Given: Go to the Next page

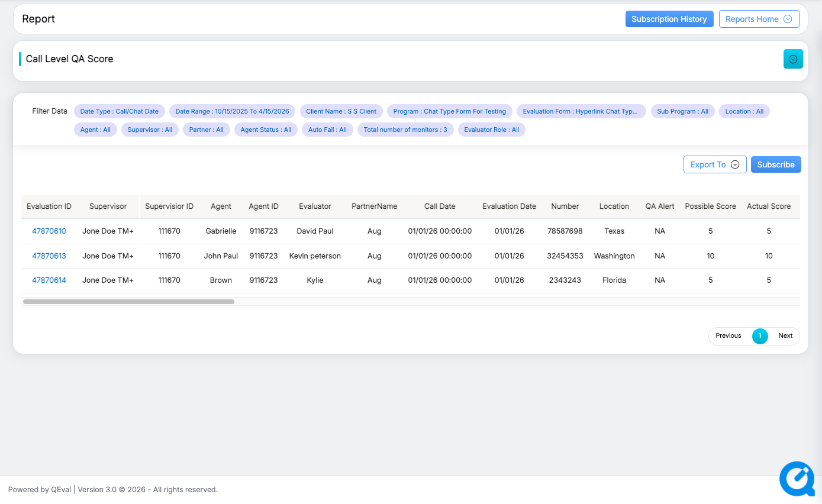Looking at the screenshot, I should coord(785,336).
